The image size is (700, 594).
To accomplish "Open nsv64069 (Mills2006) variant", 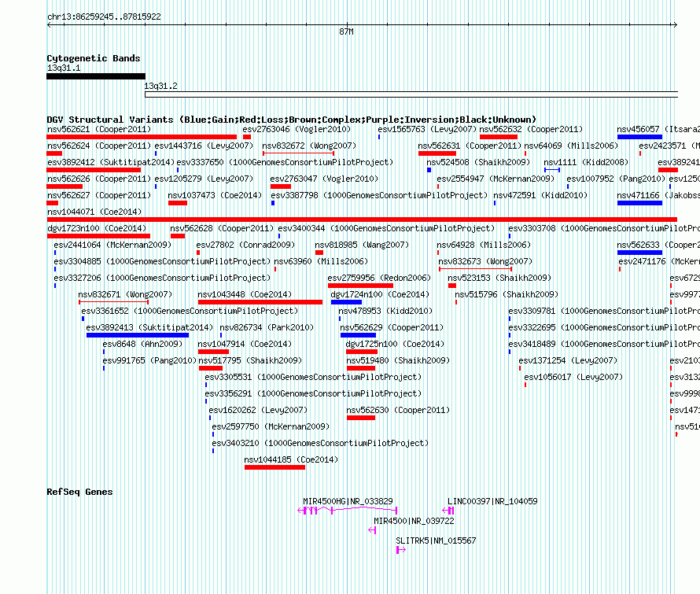I will pyautogui.click(x=571, y=146).
